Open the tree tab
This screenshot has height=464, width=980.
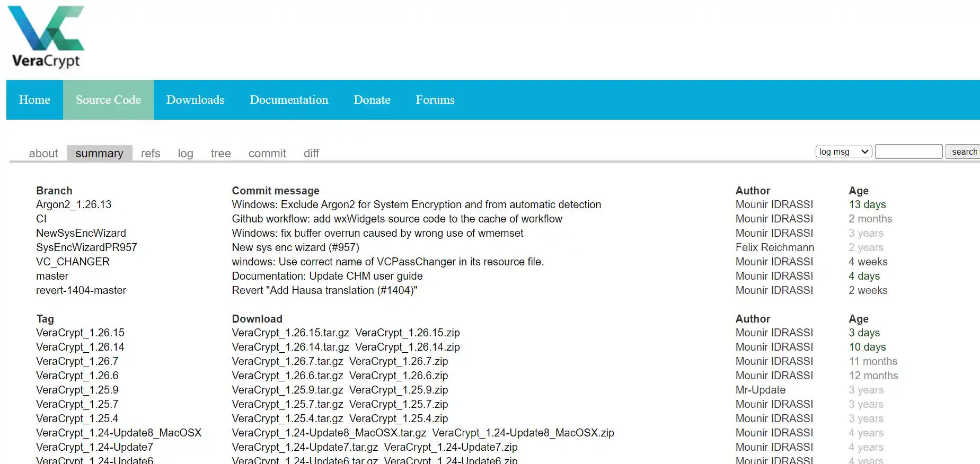pos(220,153)
